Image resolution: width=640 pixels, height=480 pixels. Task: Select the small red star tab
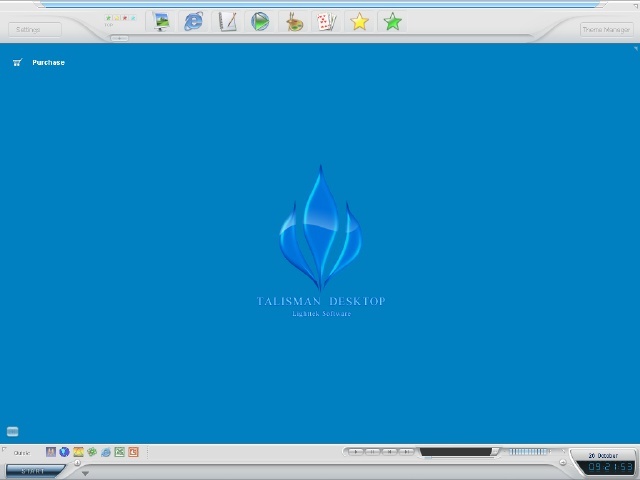(x=125, y=18)
